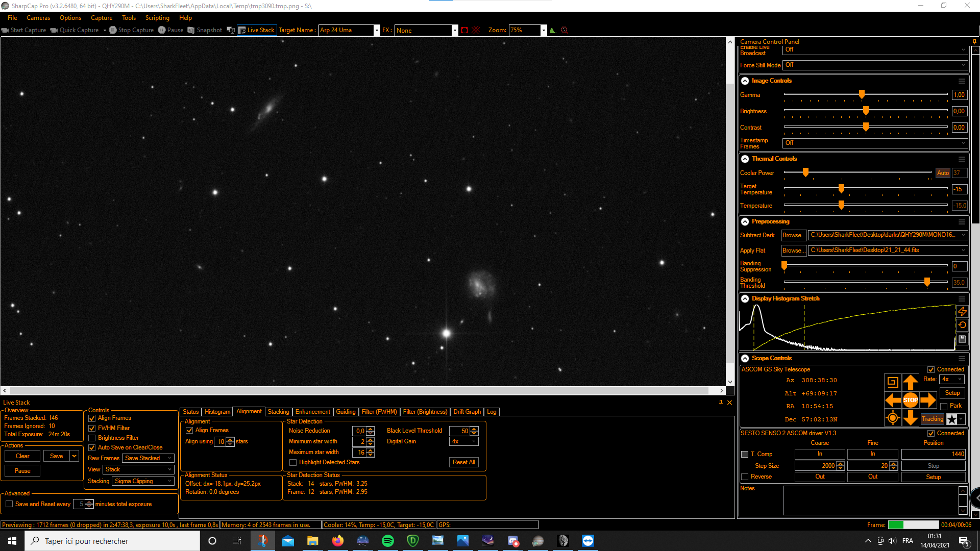Screen dimensions: 980x551
Task: Click the scope STOP button
Action: [x=910, y=400]
